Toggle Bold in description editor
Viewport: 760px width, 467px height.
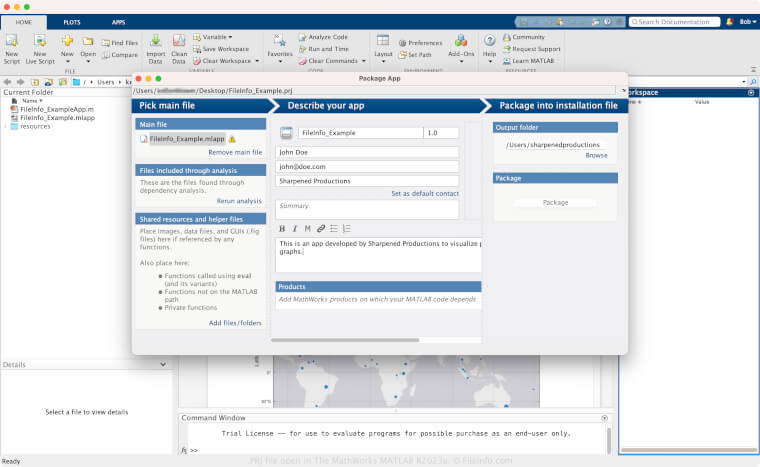[x=282, y=228]
